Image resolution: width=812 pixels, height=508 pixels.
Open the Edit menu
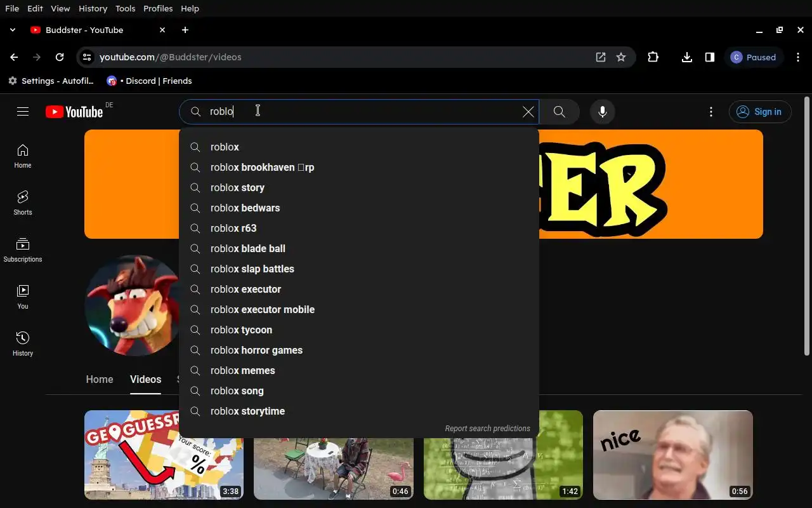click(x=35, y=8)
